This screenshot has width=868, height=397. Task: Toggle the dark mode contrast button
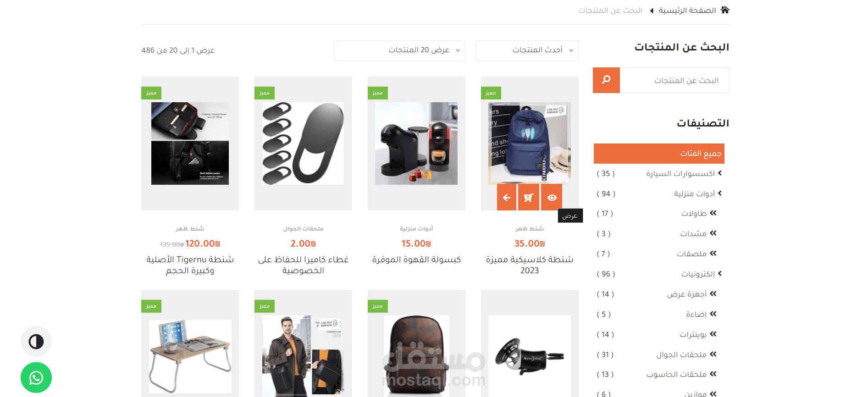tap(36, 342)
